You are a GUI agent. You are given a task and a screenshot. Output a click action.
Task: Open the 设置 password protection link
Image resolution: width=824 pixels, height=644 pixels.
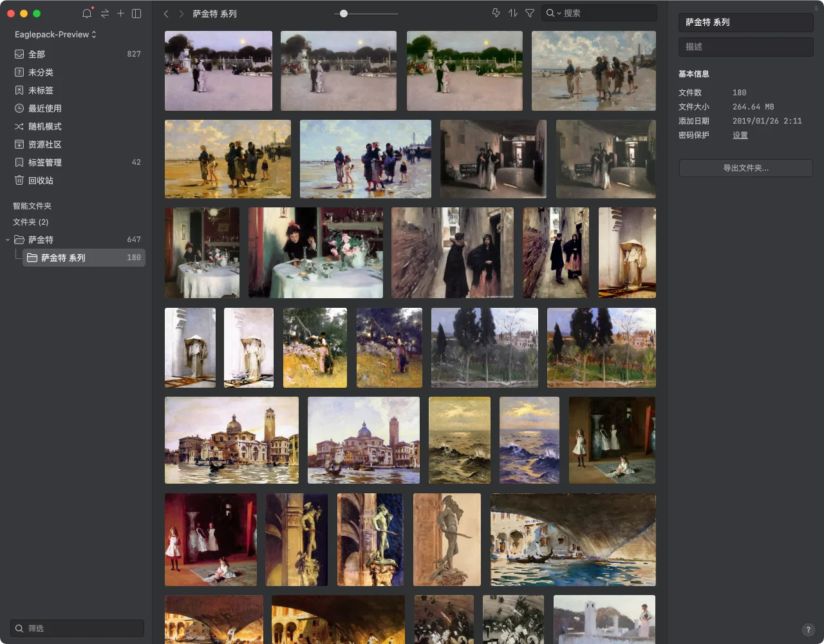[740, 135]
